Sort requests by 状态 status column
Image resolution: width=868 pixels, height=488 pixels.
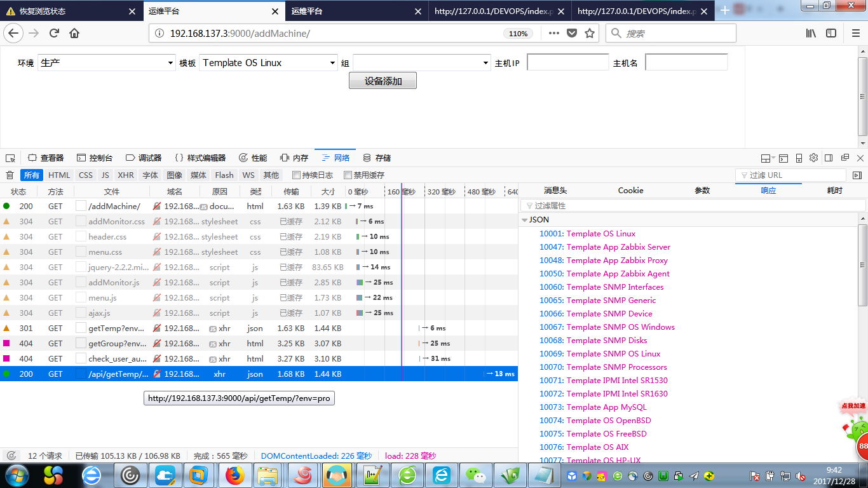click(x=18, y=191)
